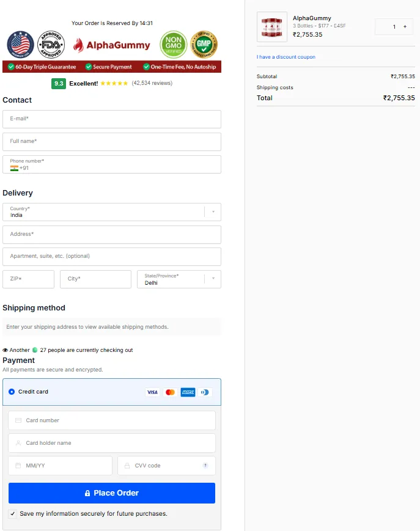Image resolution: width=420 pixels, height=531 pixels.
Task: Click the 9.3 rating score badge
Action: [x=59, y=84]
